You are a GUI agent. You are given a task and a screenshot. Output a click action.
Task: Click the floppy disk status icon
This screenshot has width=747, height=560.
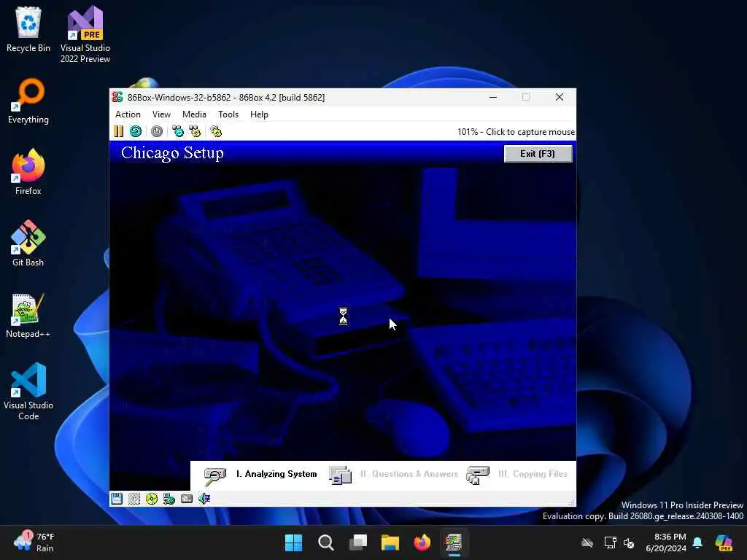(117, 499)
